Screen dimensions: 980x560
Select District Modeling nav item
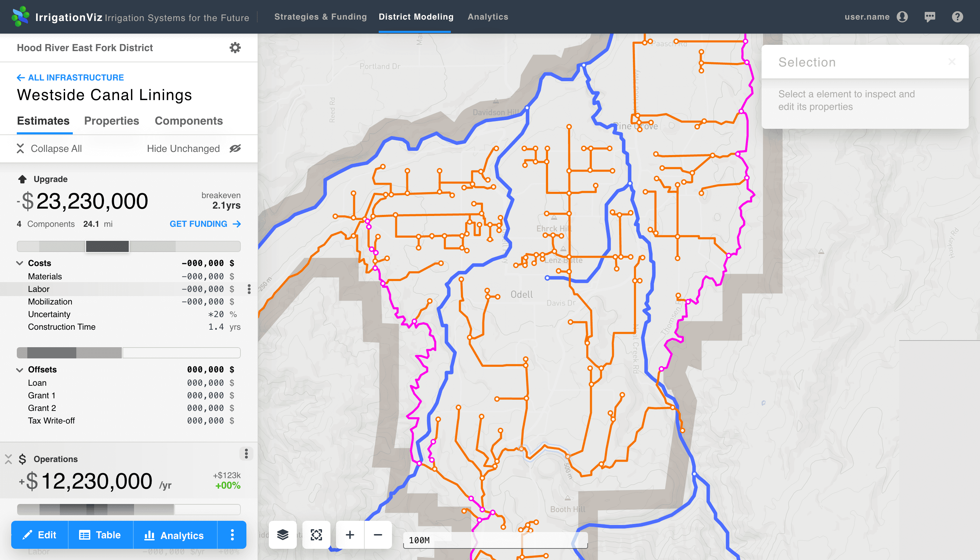[x=416, y=16]
